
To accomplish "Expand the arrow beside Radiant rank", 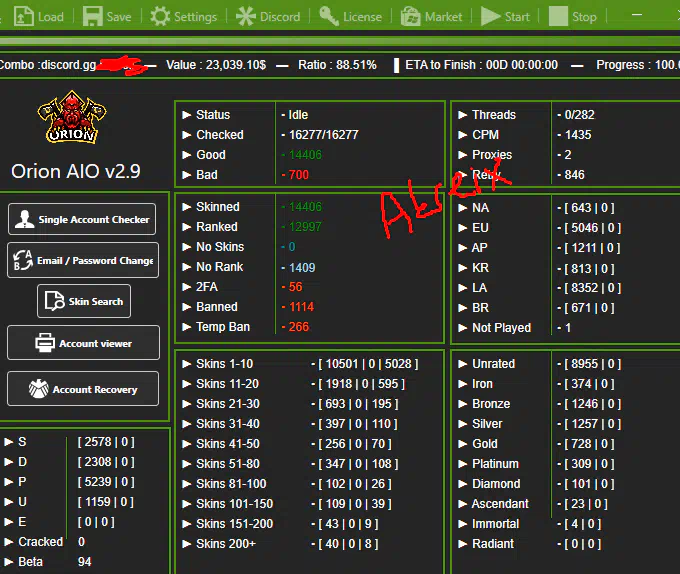I will (463, 544).
